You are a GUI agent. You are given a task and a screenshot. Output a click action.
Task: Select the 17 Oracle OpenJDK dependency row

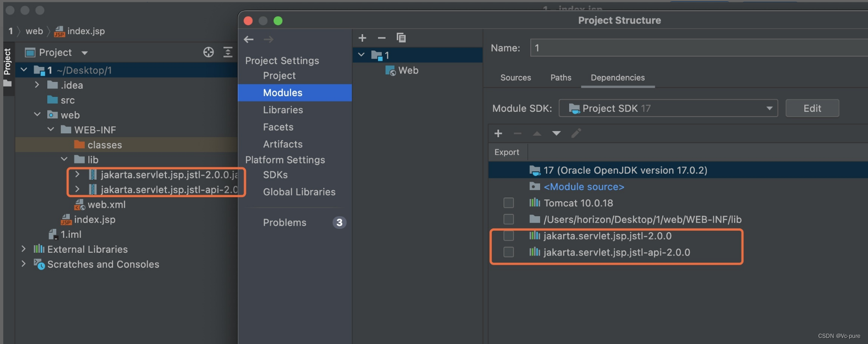[678, 170]
